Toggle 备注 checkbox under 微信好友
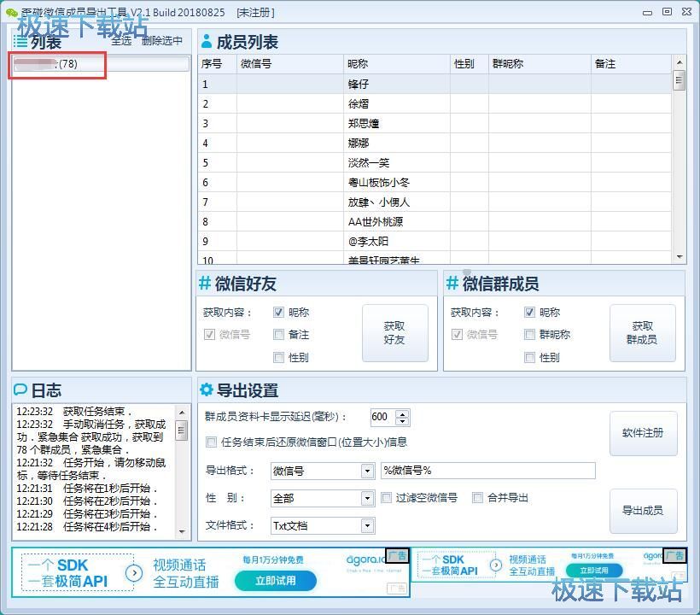 pos(278,335)
